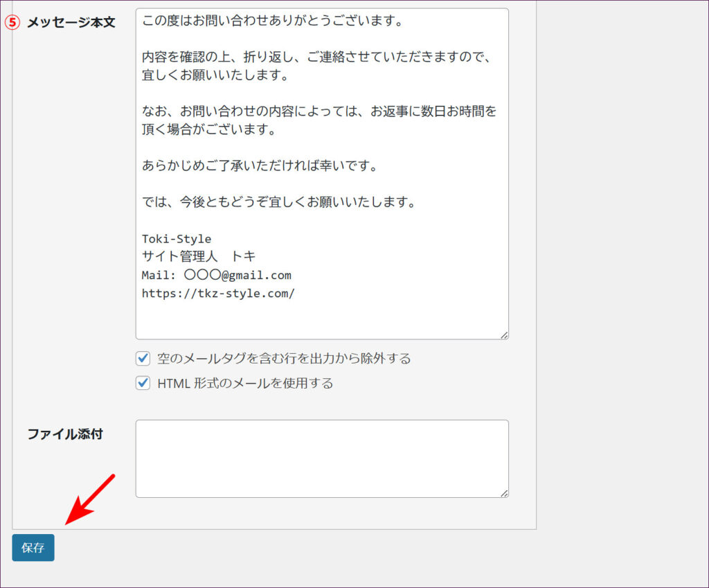This screenshot has width=709, height=588.
Task: Click the label text 空のメールタグを含む行を出力から除外する
Action: point(284,358)
